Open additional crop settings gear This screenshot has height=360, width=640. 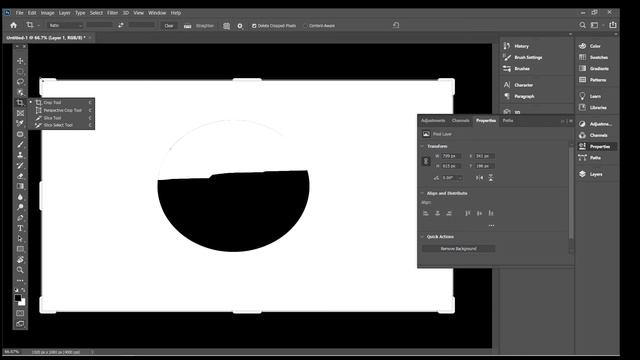(240, 26)
